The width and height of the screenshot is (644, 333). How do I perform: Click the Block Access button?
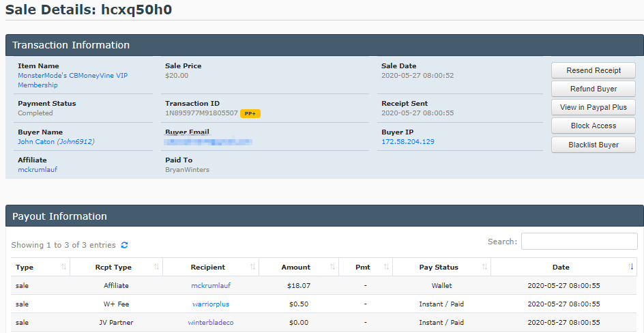coord(594,126)
